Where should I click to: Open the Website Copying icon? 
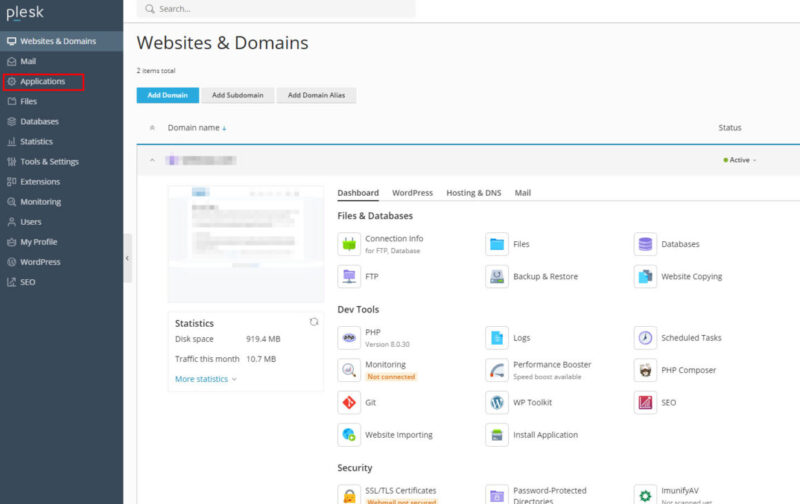coord(645,277)
